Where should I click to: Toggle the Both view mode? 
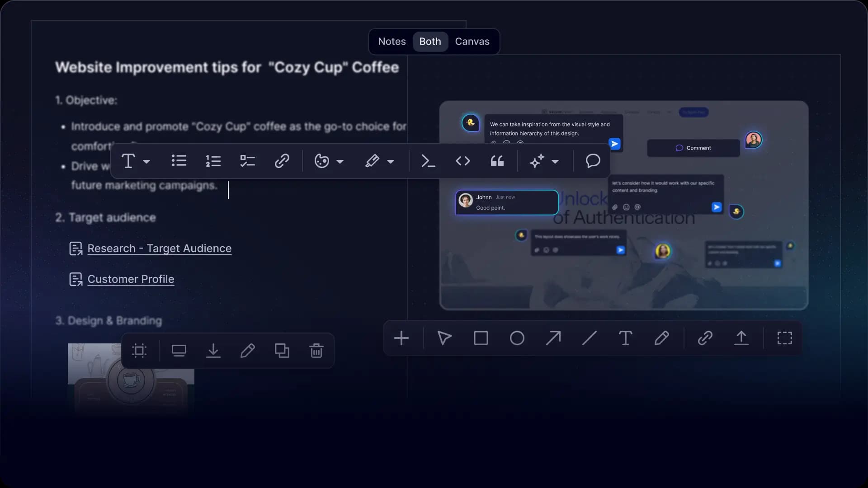tap(430, 41)
